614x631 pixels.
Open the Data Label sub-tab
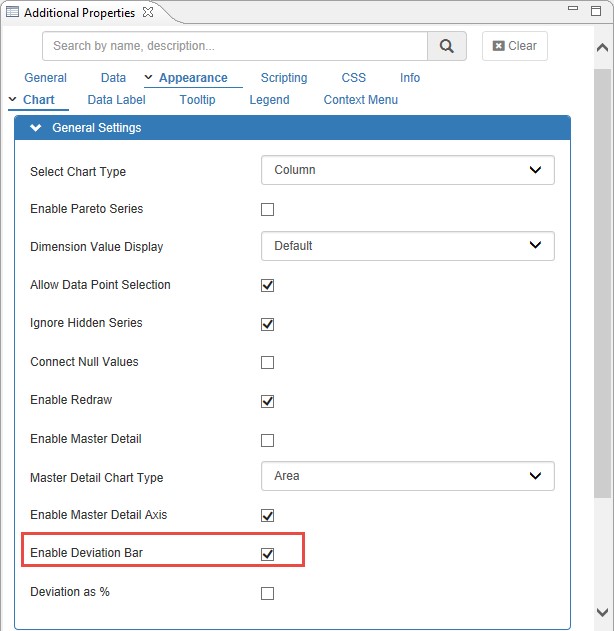click(x=116, y=100)
